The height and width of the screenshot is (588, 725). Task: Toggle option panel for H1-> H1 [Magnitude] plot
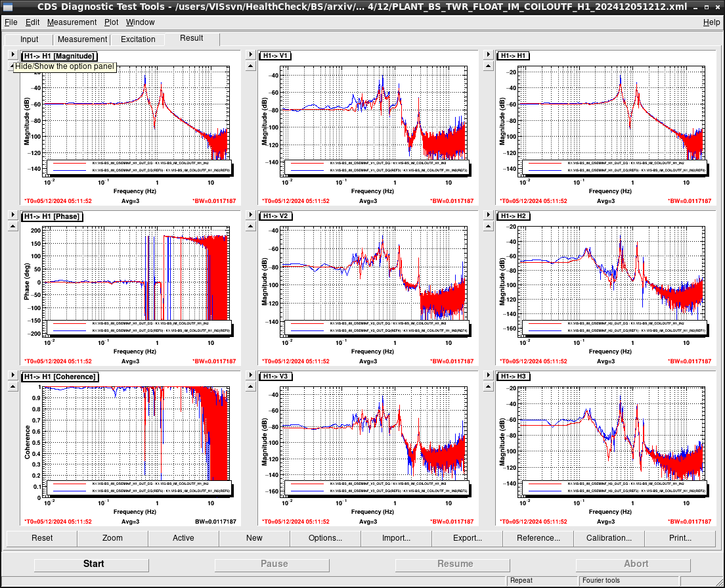pyautogui.click(x=13, y=55)
